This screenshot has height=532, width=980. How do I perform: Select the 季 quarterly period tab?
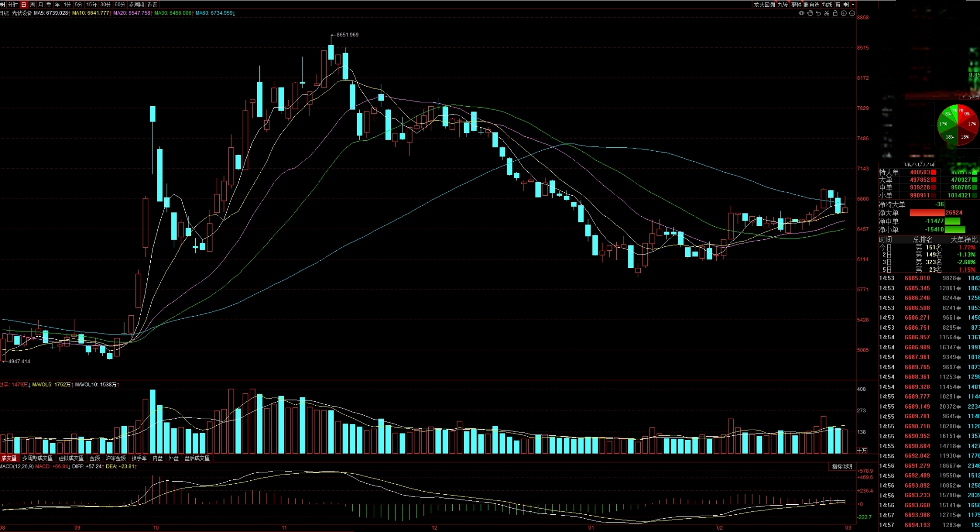click(49, 5)
